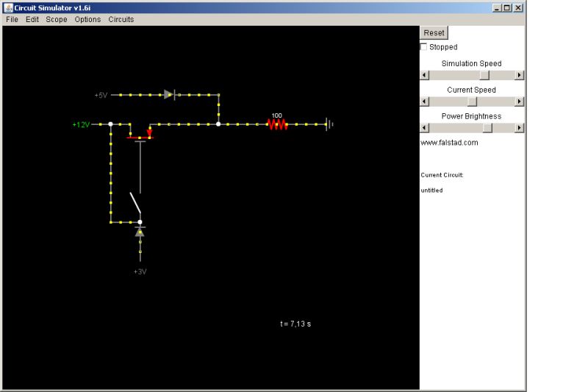Click the Power Brightness slider thumb

pyautogui.click(x=487, y=128)
